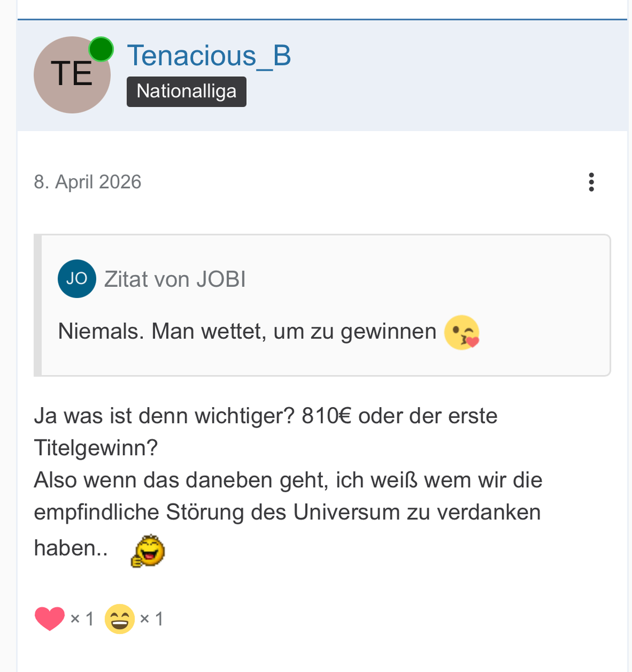Click the kiss emoji in the quoted text

click(x=462, y=332)
